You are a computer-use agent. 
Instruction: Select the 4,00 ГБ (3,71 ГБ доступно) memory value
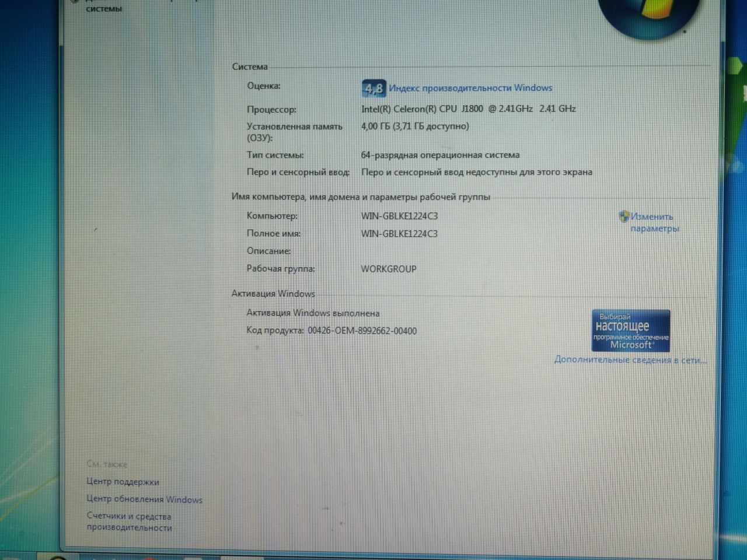point(415,126)
